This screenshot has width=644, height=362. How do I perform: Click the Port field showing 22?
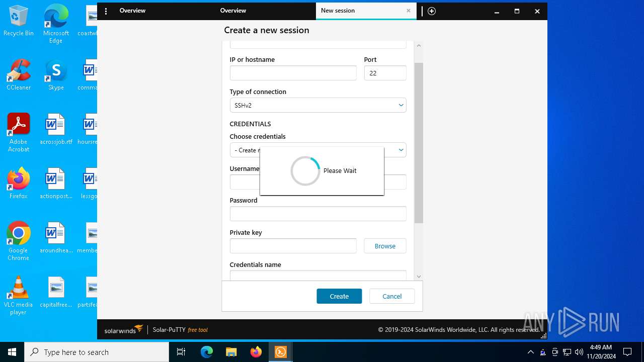385,73
